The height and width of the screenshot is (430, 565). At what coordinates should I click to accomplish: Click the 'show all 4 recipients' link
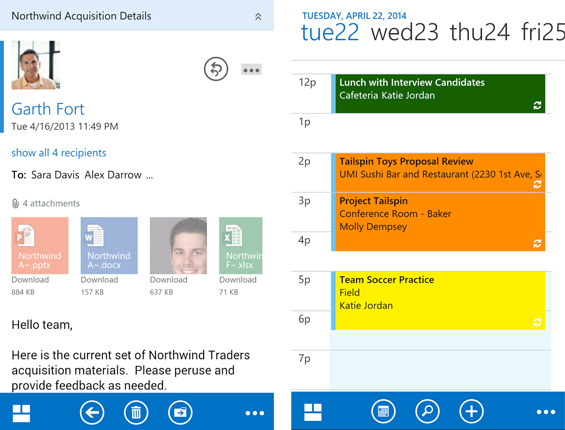click(59, 153)
